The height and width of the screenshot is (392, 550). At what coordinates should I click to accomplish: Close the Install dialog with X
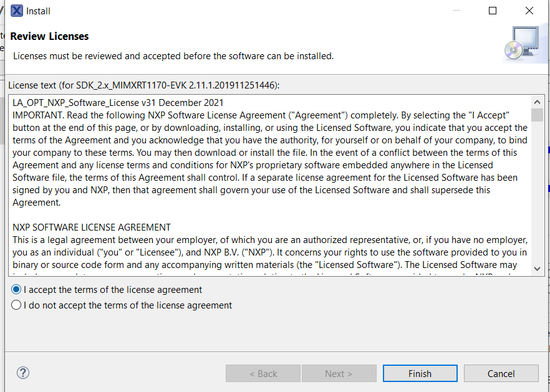pyautogui.click(x=529, y=11)
